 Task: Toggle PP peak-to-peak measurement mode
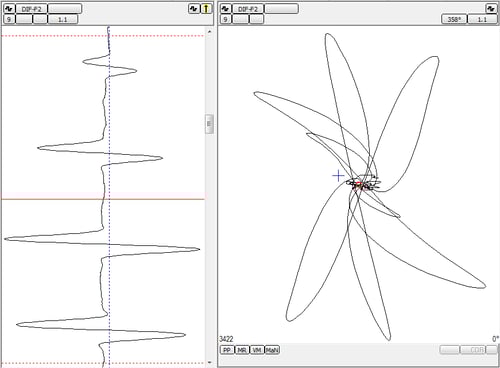coord(227,350)
